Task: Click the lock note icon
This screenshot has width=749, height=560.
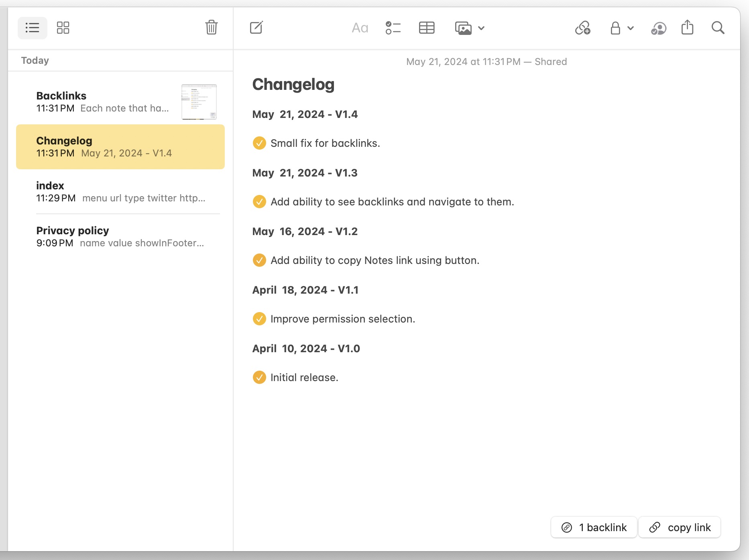Action: click(615, 28)
